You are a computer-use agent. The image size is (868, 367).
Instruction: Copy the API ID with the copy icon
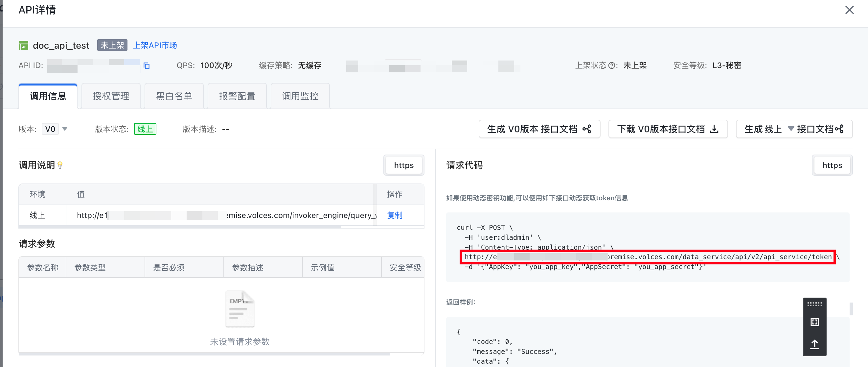(x=147, y=66)
